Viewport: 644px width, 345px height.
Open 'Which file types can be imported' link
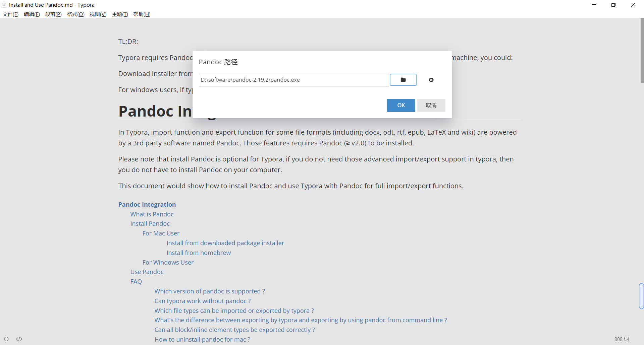[x=234, y=310]
